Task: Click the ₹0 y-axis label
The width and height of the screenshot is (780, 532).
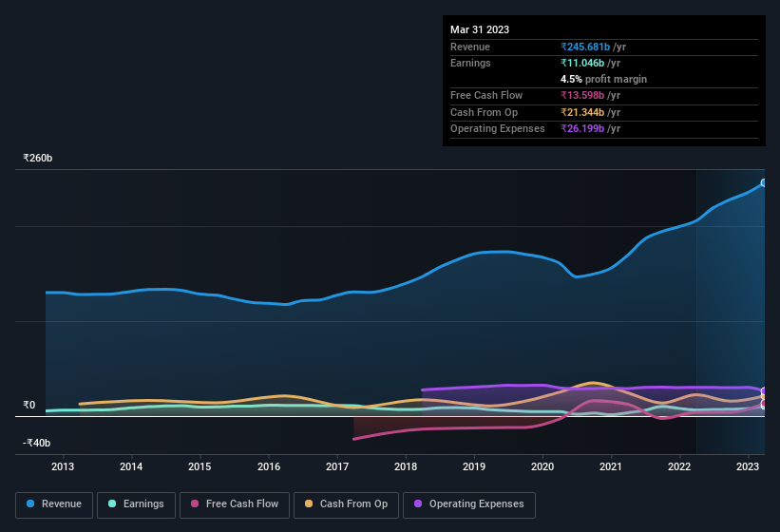Action: click(x=29, y=406)
